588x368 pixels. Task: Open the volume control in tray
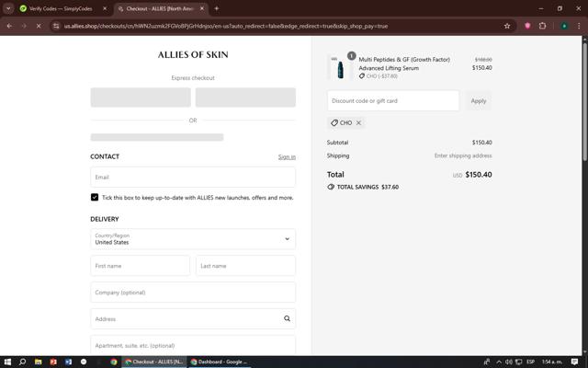coord(508,362)
